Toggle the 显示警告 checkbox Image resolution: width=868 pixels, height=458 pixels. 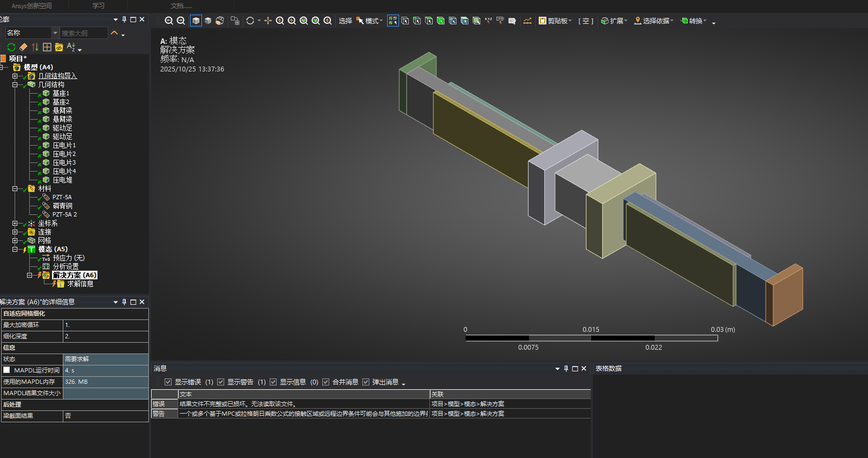point(221,382)
